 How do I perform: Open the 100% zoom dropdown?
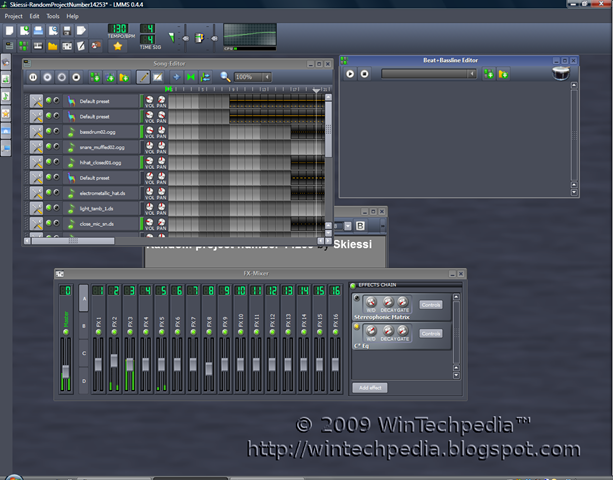267,77
